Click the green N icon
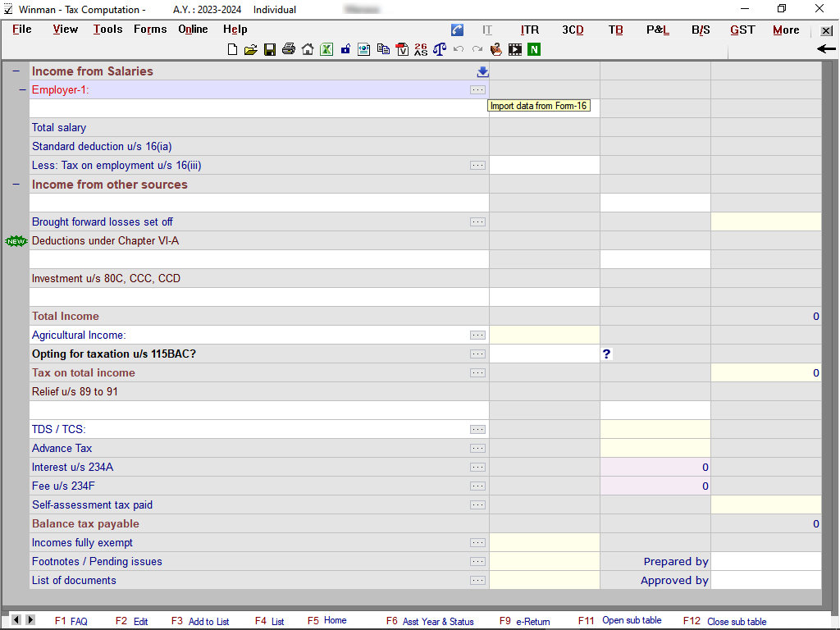This screenshot has width=840, height=630. coord(534,49)
